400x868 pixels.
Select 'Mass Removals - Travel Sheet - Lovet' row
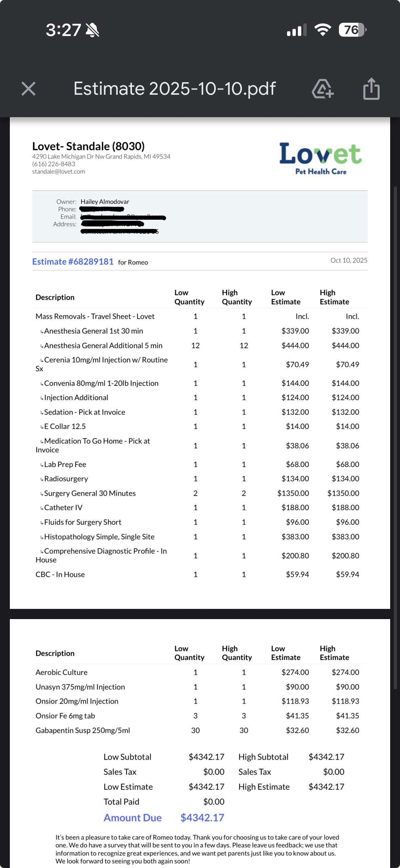pos(200,317)
